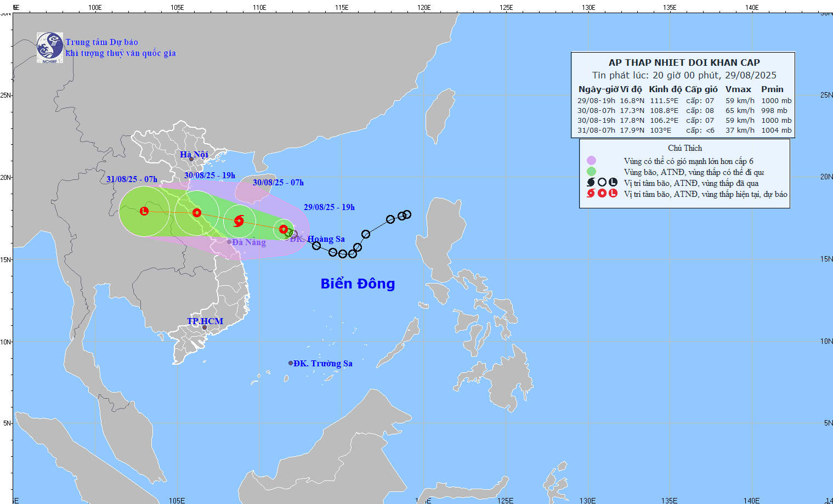
Task: Toggle the open-circle ATNĐ symbol in the legend
Action: tap(603, 183)
